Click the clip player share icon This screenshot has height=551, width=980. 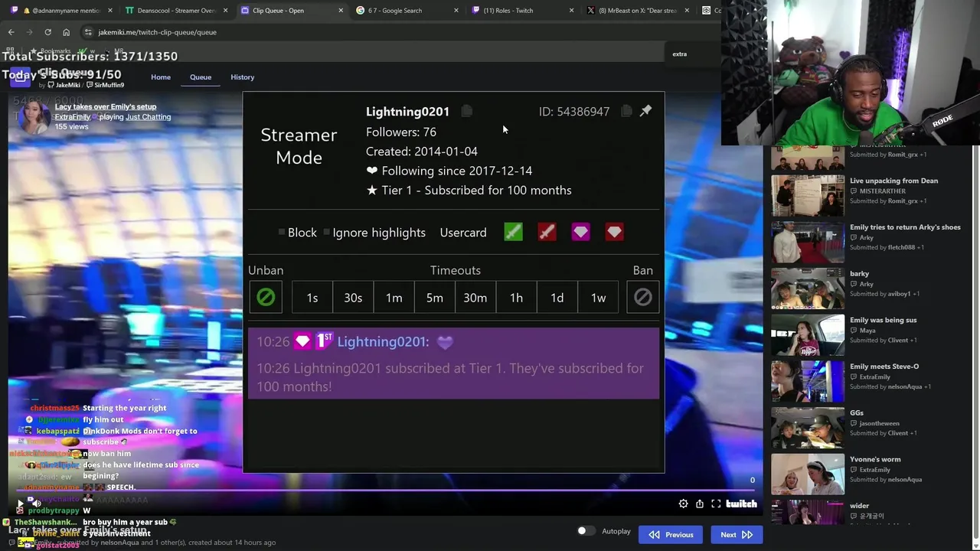coord(700,504)
